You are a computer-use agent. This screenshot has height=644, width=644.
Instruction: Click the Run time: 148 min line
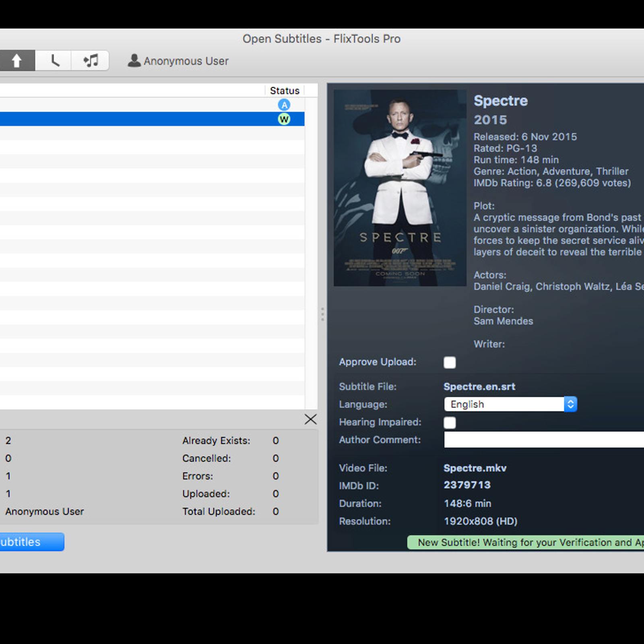516,160
